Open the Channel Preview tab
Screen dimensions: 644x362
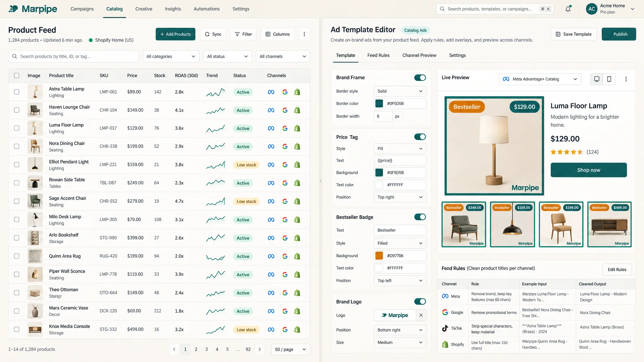419,55
